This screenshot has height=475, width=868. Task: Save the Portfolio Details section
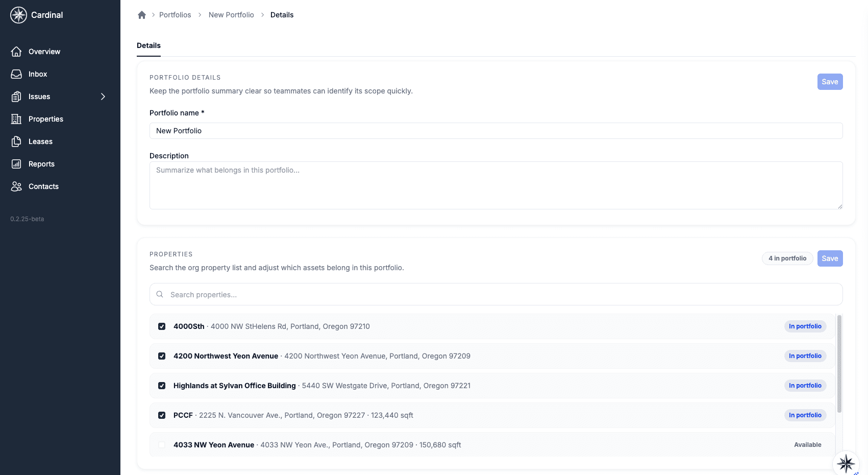[830, 82]
